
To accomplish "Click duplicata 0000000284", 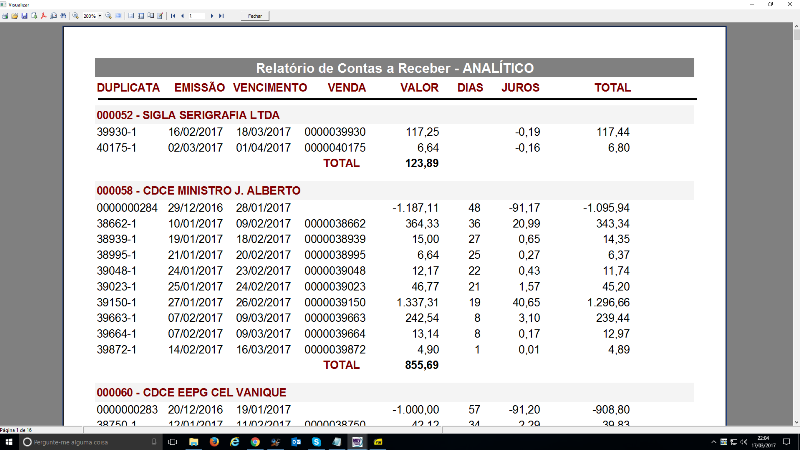I will click(127, 208).
